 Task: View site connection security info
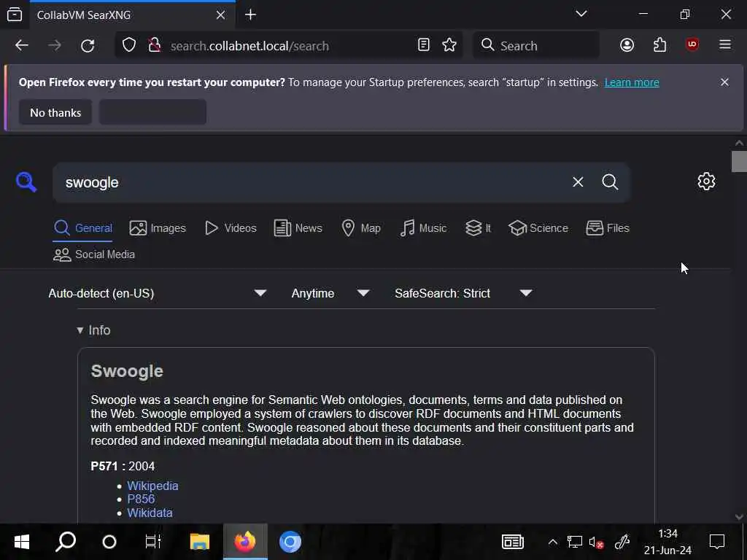click(x=155, y=45)
